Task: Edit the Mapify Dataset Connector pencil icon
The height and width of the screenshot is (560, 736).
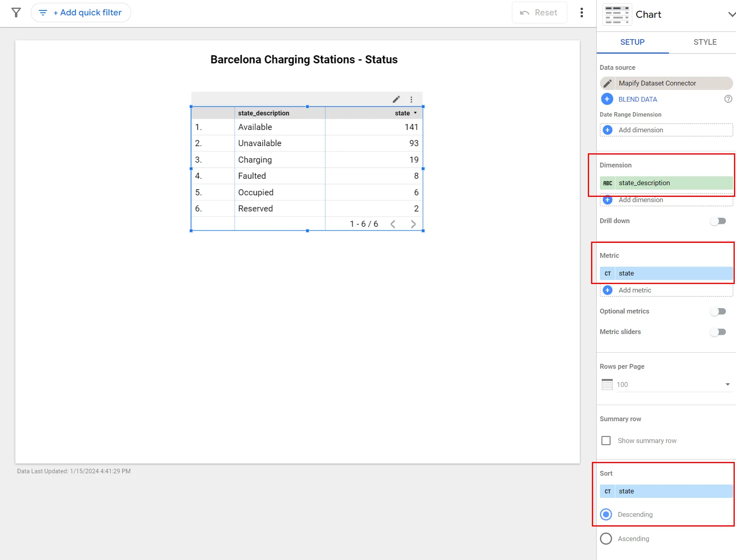Action: (x=608, y=83)
